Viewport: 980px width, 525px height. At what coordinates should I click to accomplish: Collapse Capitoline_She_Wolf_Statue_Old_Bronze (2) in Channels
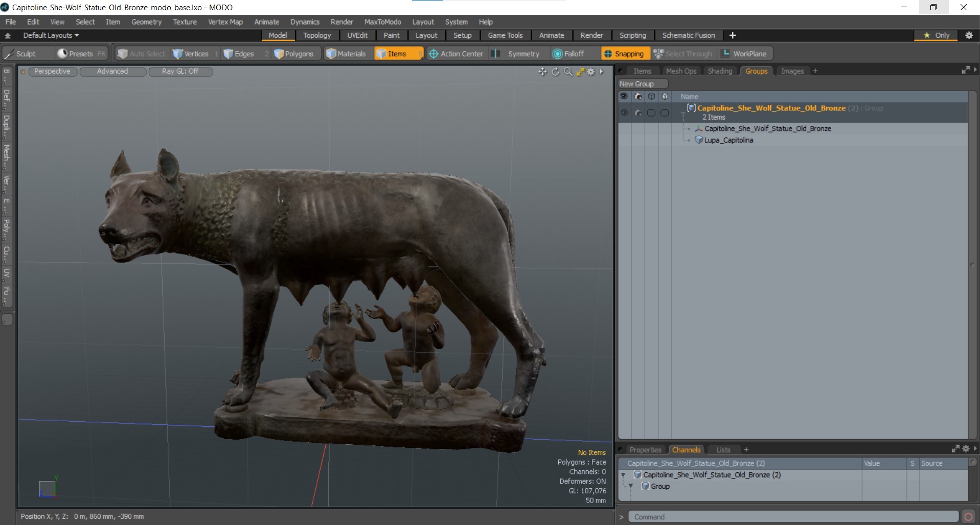point(623,475)
